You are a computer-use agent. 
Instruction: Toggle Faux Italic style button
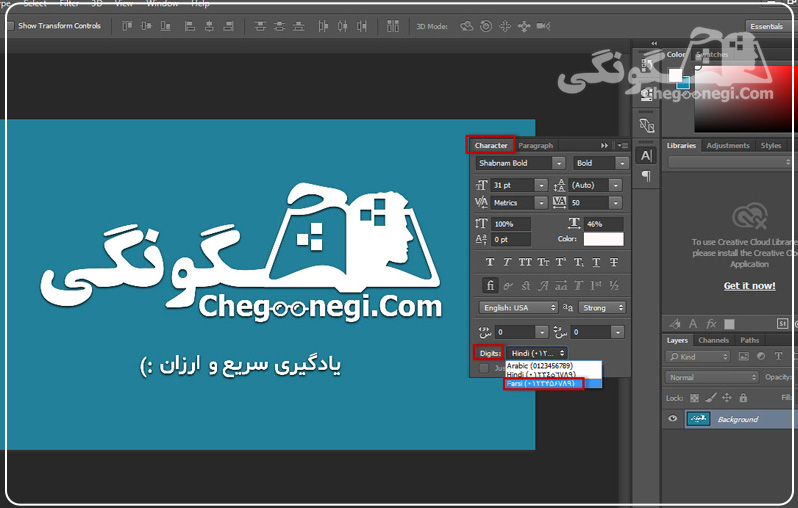point(507,262)
